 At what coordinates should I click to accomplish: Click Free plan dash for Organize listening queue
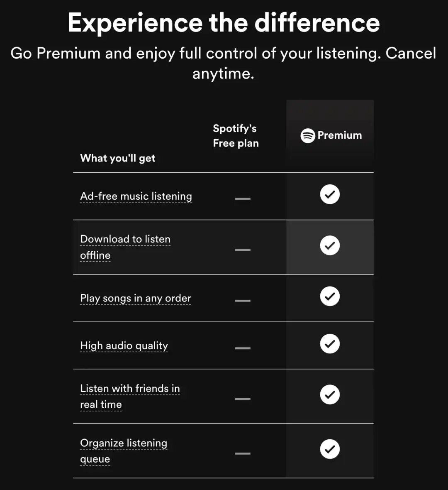243,453
